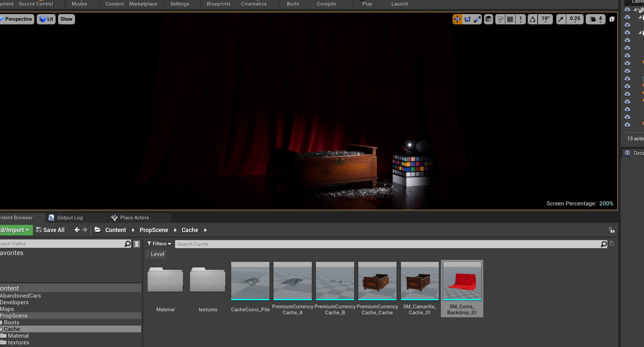Click the Save All button
Screen dimensions: 644x347
(50, 230)
